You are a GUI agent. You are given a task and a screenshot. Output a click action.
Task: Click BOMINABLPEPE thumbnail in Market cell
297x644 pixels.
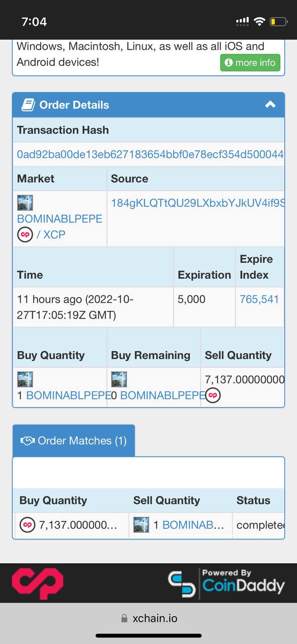(25, 203)
